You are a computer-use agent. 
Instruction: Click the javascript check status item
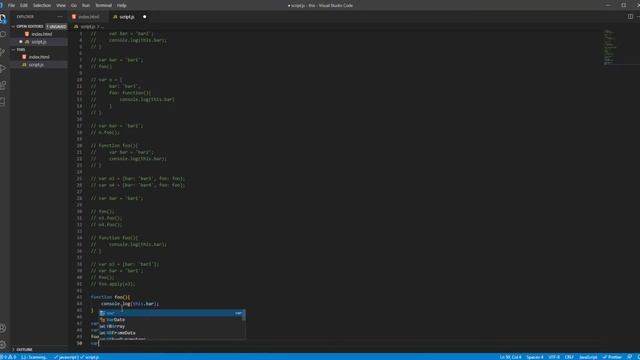66,357
